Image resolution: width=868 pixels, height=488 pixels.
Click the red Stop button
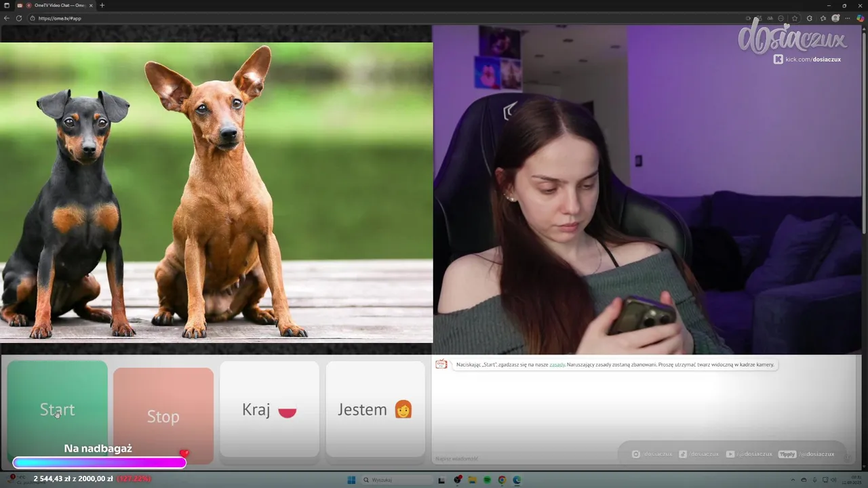click(x=163, y=416)
